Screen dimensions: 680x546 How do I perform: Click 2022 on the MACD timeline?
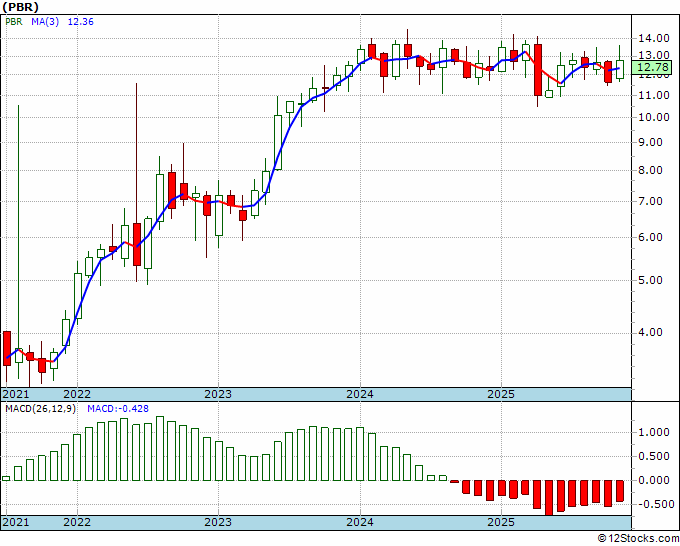pos(77,522)
